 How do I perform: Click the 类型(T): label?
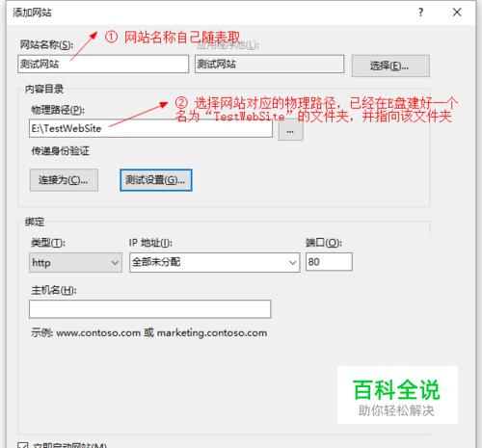pyautogui.click(x=48, y=243)
